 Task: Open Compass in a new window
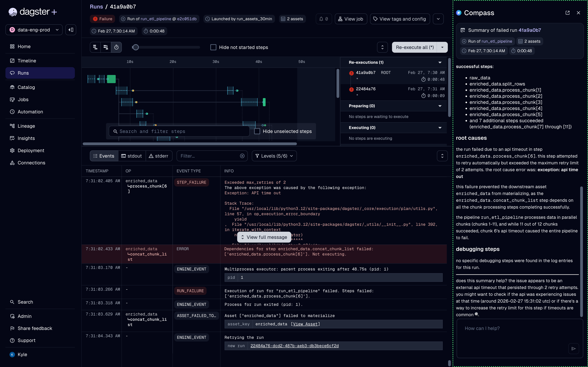(x=567, y=13)
